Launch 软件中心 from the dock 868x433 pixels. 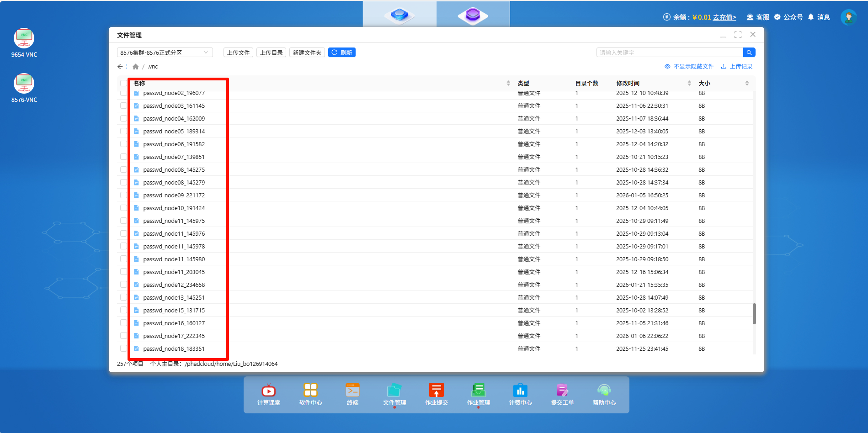[310, 394]
